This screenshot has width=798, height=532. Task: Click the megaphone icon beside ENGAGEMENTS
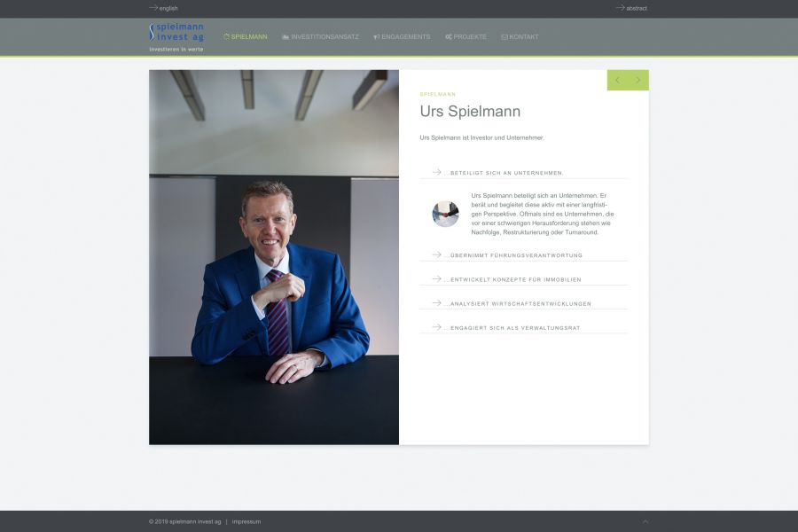[377, 36]
